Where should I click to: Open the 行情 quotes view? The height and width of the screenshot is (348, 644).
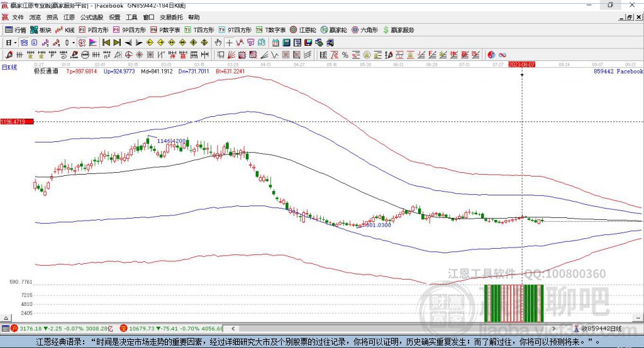[15, 30]
